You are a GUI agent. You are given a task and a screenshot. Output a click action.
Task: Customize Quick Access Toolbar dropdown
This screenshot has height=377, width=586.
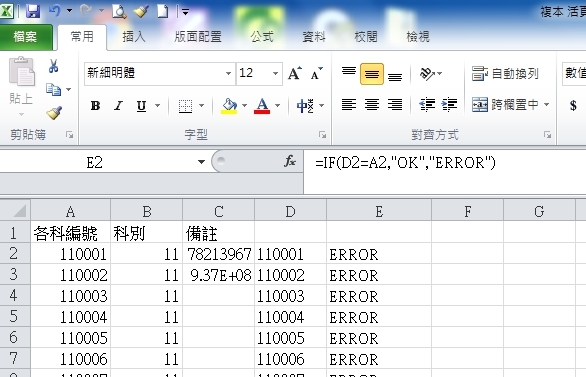click(x=185, y=12)
